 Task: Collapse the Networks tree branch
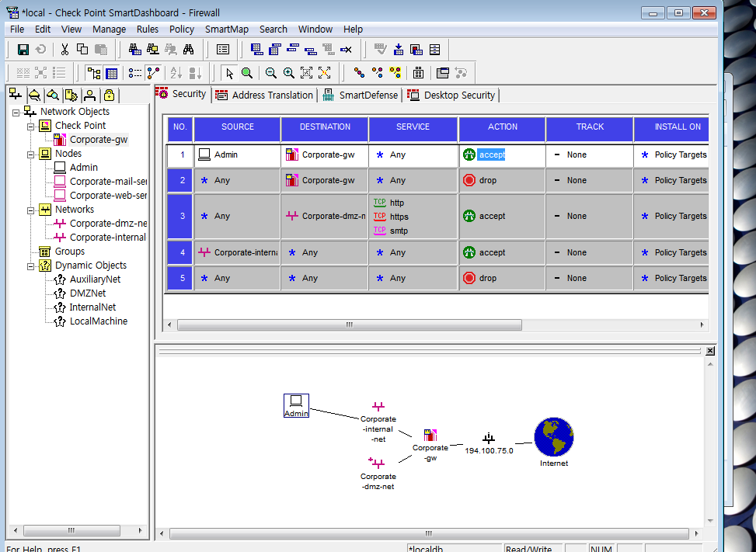click(30, 210)
